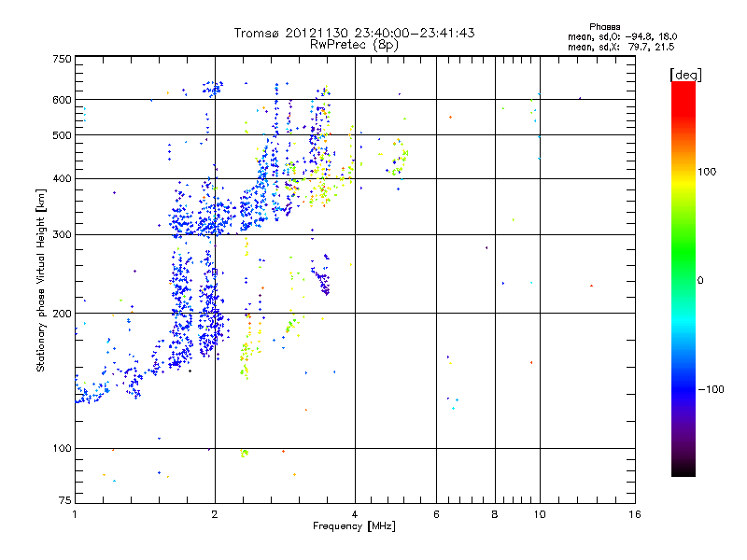The width and height of the screenshot is (747, 560).
Task: Click the frequency axis label '1'
Action: (x=75, y=514)
